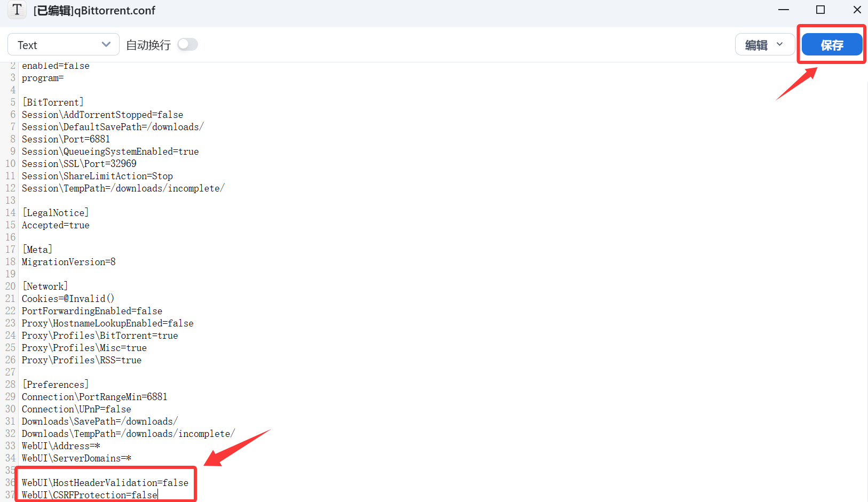The width and height of the screenshot is (868, 502).
Task: Place cursor on the WebUI\ServerDomains=* line
Action: point(76,458)
